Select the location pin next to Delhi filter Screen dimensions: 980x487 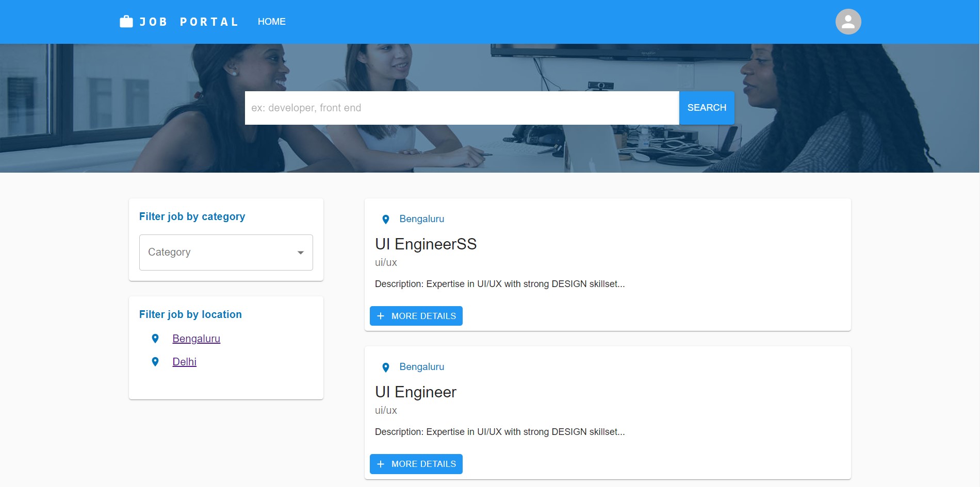click(155, 361)
